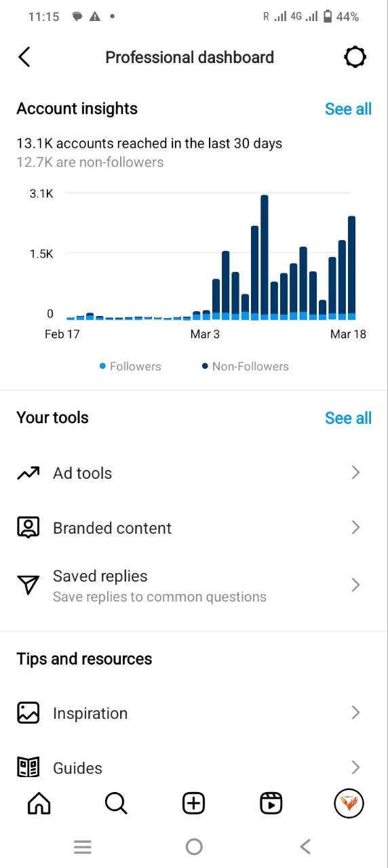The image size is (388, 868).
Task: Open the Home feed icon
Action: (x=39, y=804)
